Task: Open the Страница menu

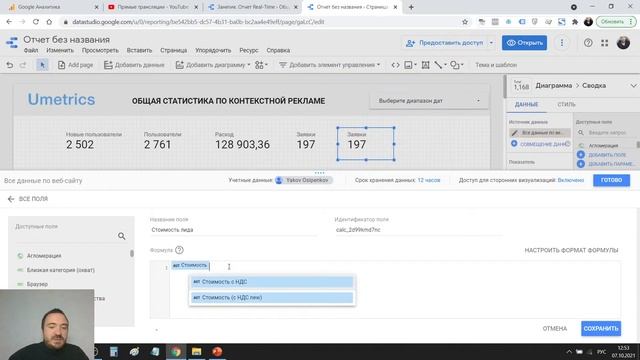Action: [x=173, y=50]
